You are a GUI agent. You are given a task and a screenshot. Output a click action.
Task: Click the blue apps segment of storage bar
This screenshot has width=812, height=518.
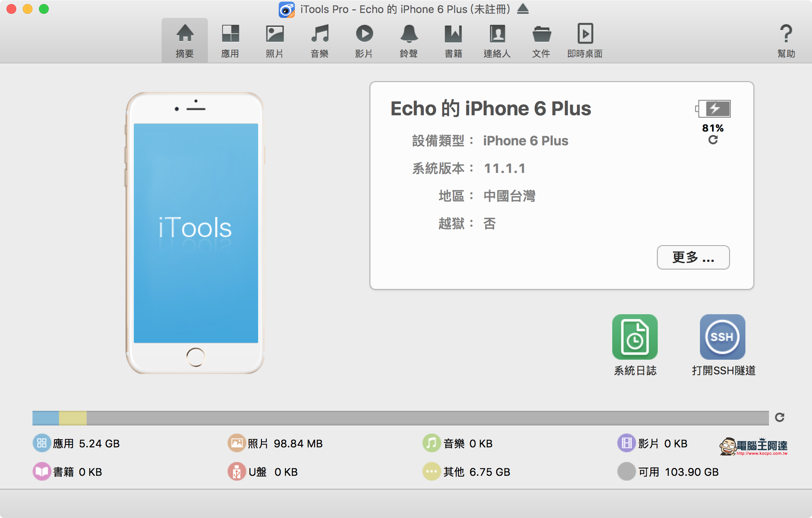45,418
